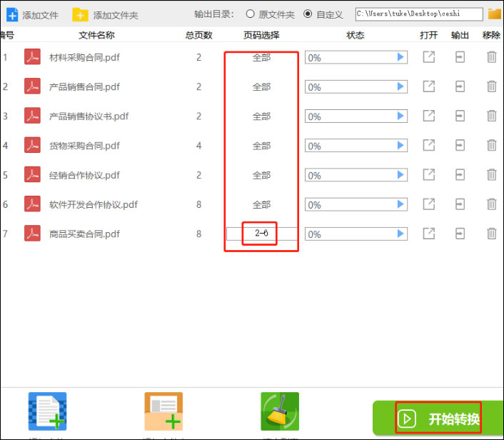Open output location for 商品买卖合同.pdf
Image resolution: width=504 pixels, height=440 pixels.
pos(460,234)
